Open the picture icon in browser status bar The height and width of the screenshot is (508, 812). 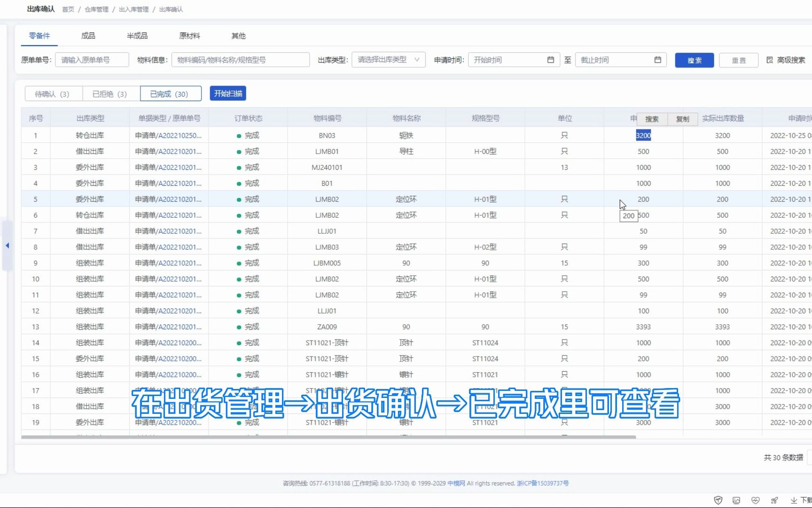pos(736,500)
